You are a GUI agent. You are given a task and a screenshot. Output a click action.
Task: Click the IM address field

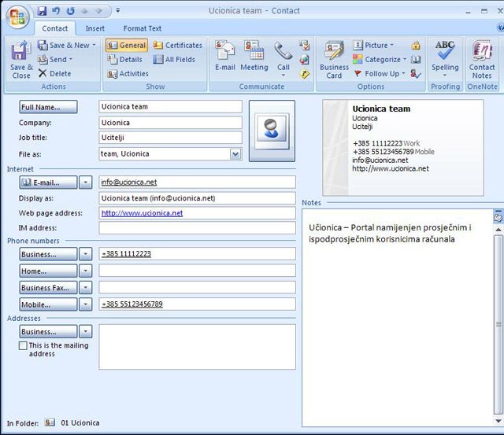(197, 228)
